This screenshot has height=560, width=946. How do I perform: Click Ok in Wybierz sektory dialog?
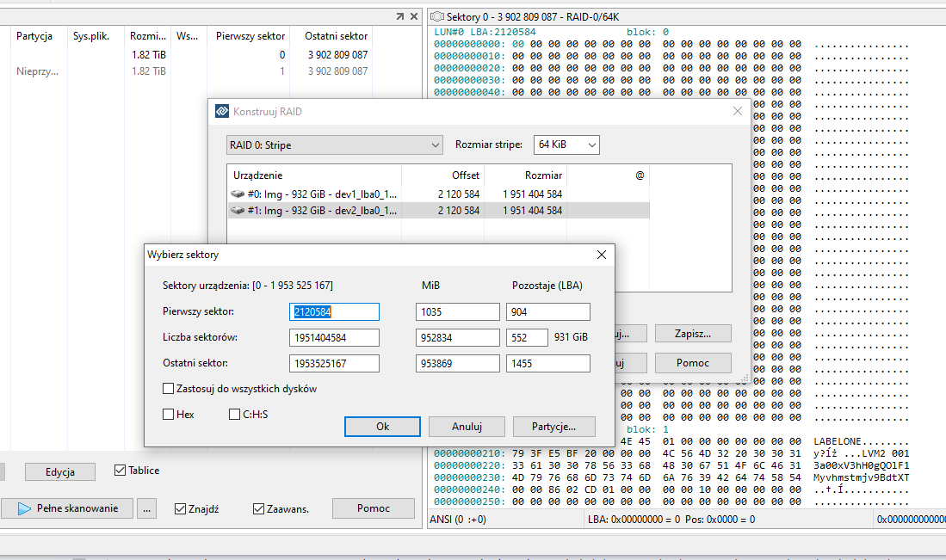point(382,427)
